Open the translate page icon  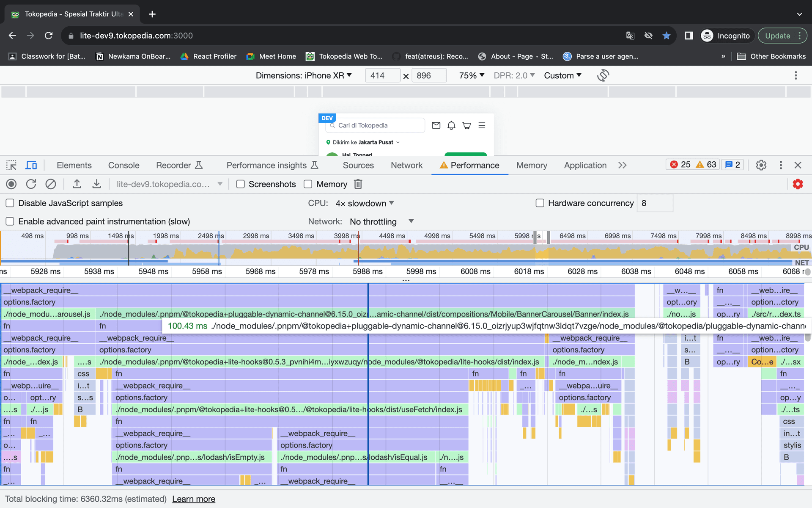[x=630, y=36]
